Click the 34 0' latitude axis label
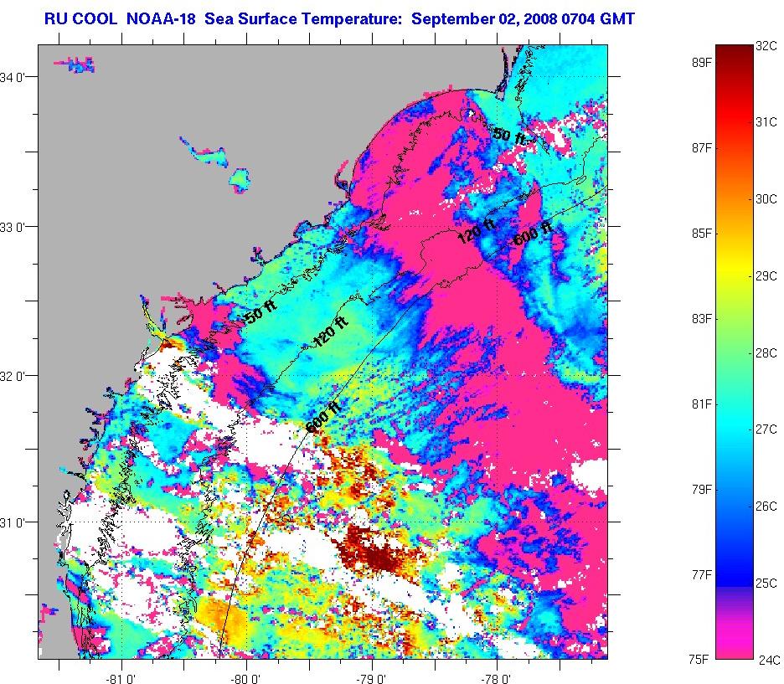 pyautogui.click(x=18, y=78)
